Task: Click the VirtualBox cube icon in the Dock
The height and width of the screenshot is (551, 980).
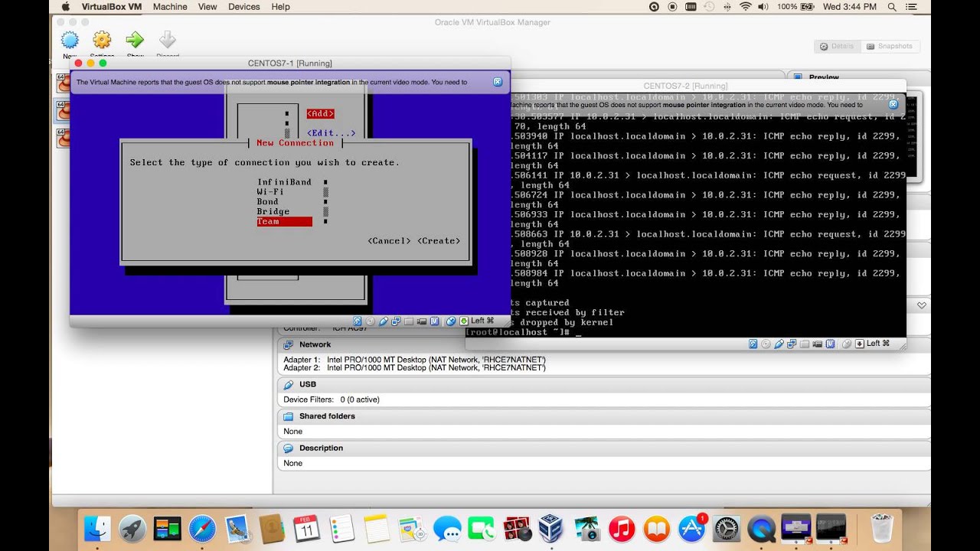Action: (551, 529)
